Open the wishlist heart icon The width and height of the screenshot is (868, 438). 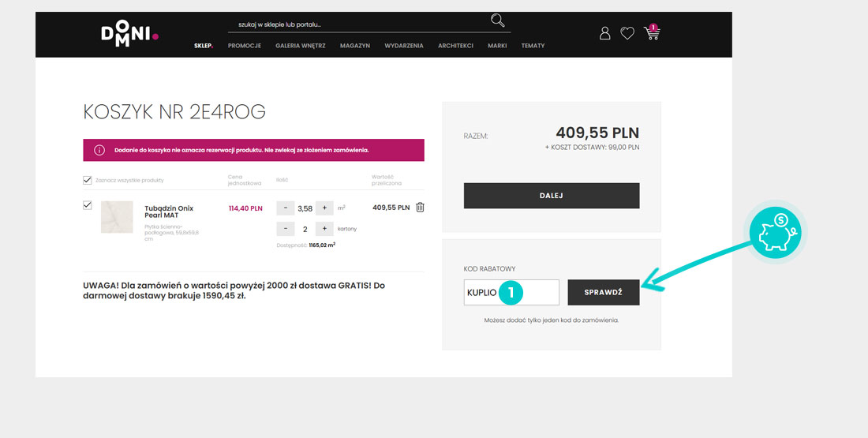627,33
